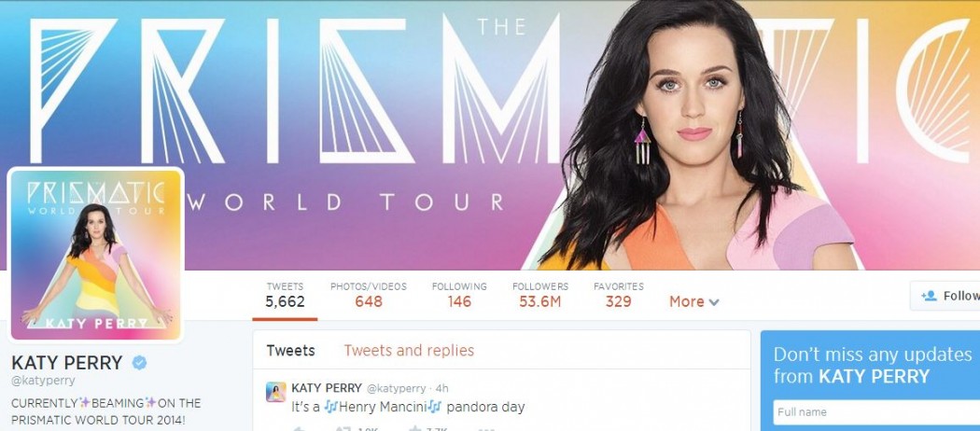The image size is (980, 431).
Task: Click the follow person icon on the Follow button
Action: [929, 296]
